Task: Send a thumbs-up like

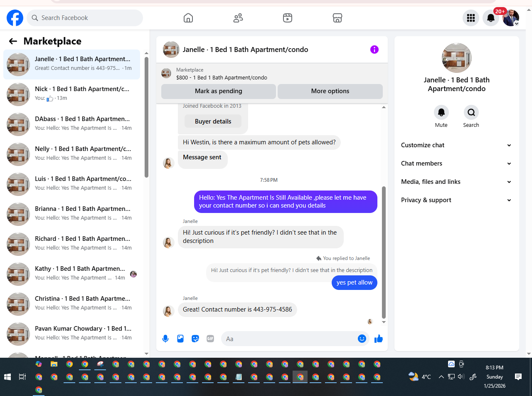Action: (x=378, y=339)
